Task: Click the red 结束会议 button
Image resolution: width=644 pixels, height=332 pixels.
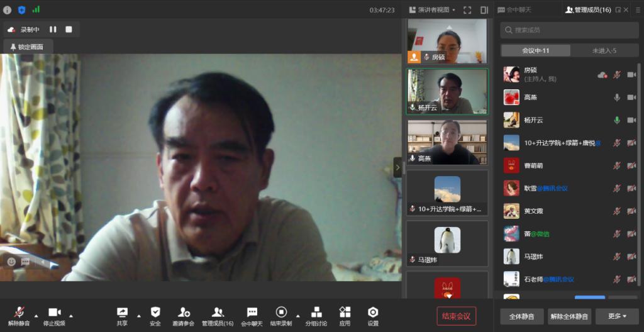Action: coord(456,316)
